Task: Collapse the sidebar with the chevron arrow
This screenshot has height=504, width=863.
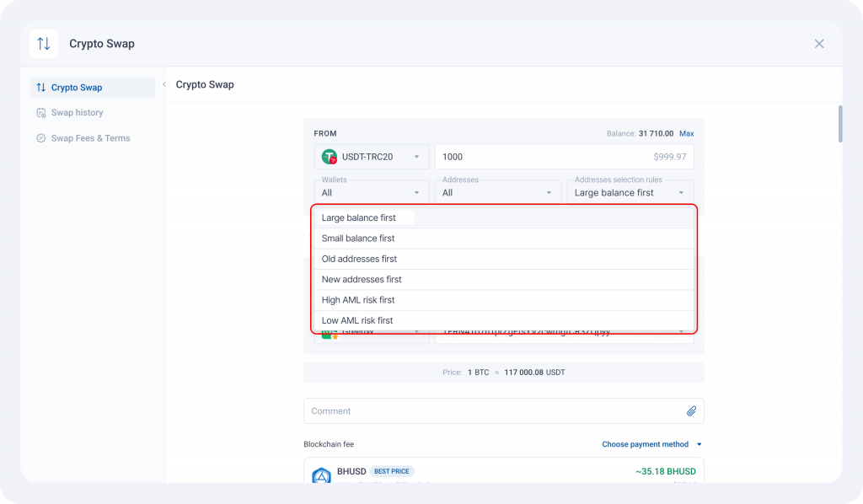Action: [x=163, y=84]
